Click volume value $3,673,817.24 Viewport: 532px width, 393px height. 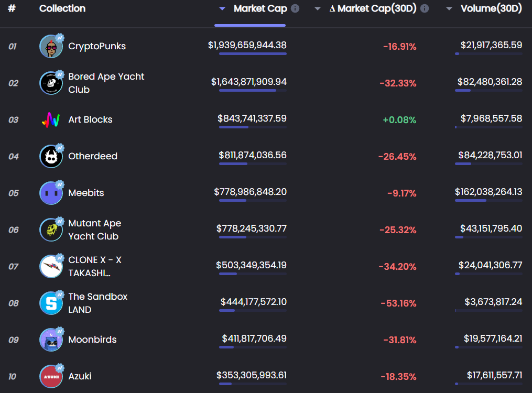click(493, 301)
